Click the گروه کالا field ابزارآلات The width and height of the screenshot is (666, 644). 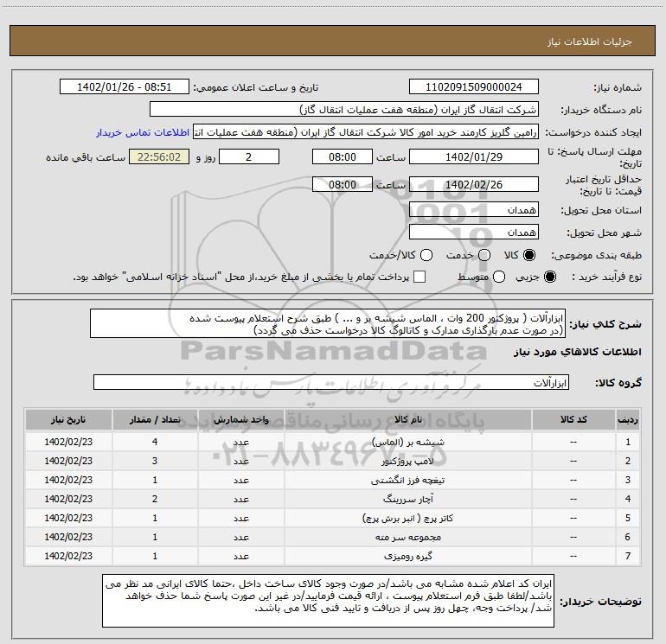331,382
